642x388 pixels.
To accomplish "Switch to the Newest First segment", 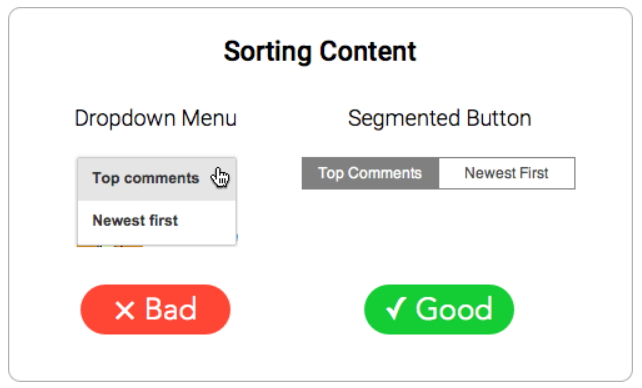I will 506,173.
